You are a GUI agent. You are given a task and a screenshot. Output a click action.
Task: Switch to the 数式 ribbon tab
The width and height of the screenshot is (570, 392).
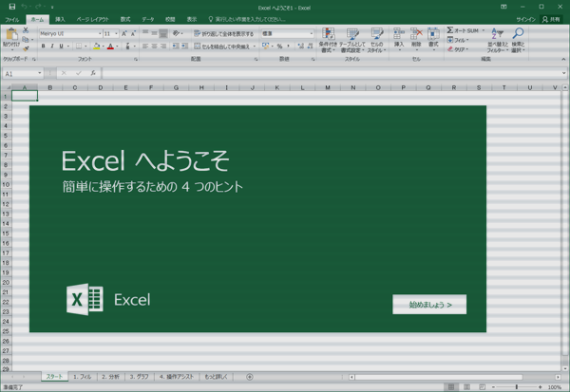(125, 19)
